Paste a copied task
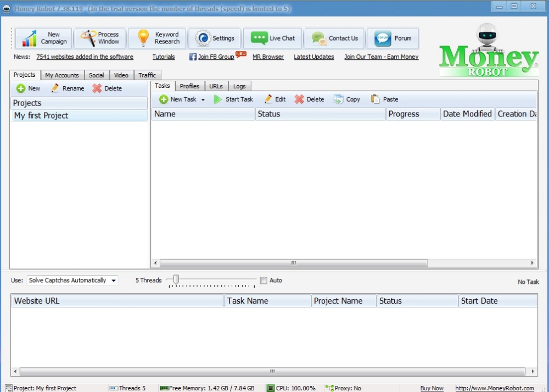 pyautogui.click(x=385, y=99)
